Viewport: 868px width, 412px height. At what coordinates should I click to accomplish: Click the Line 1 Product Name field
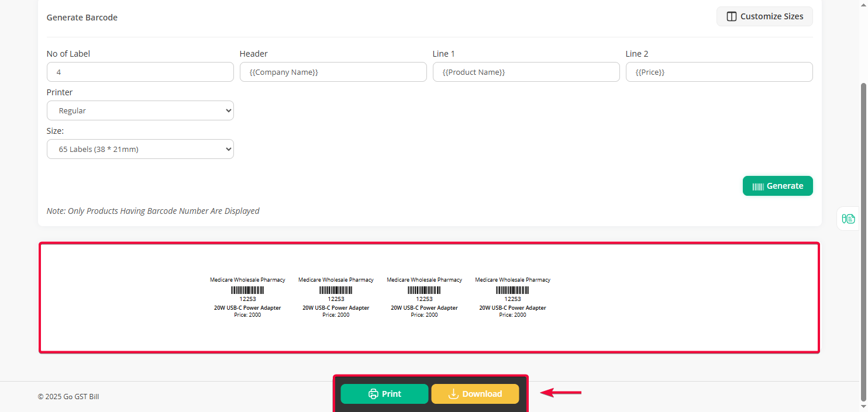pos(526,72)
